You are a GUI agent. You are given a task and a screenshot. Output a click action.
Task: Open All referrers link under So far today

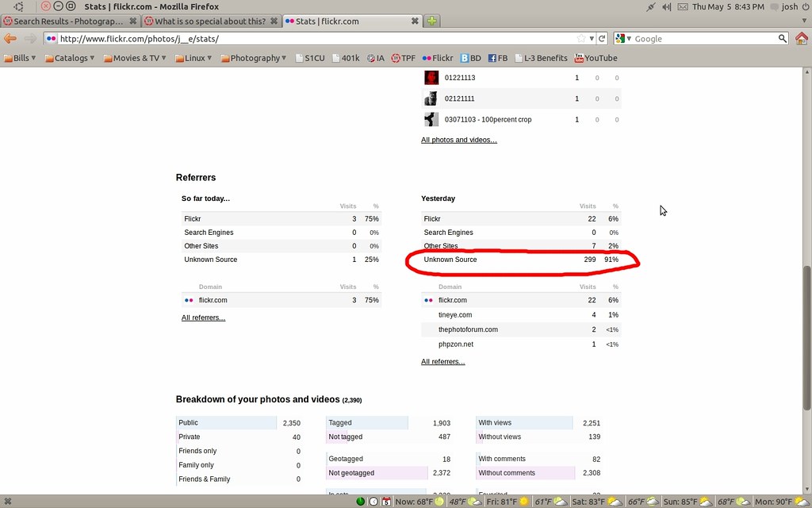[x=203, y=317]
